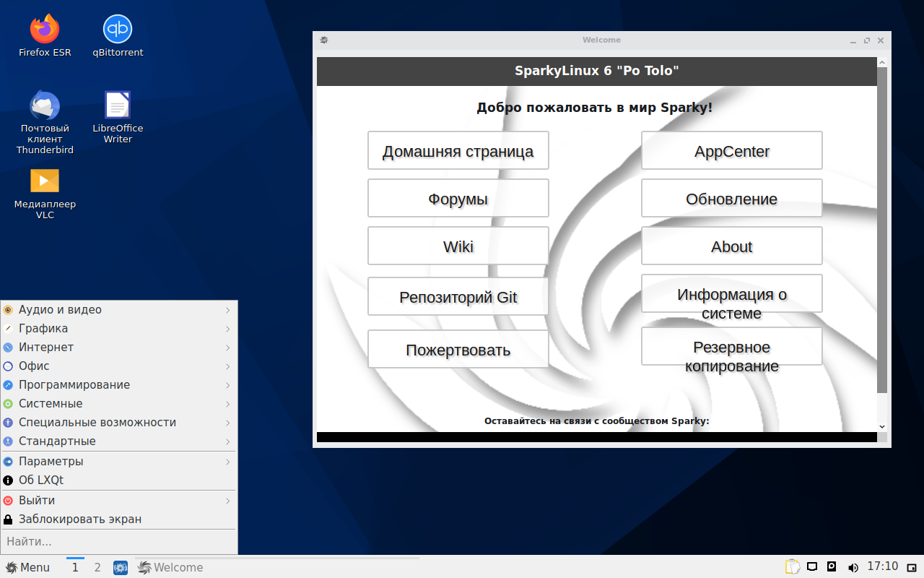Screen dimensions: 924x578
Task: Expand the arrow beside Интернет
Action: tap(228, 348)
